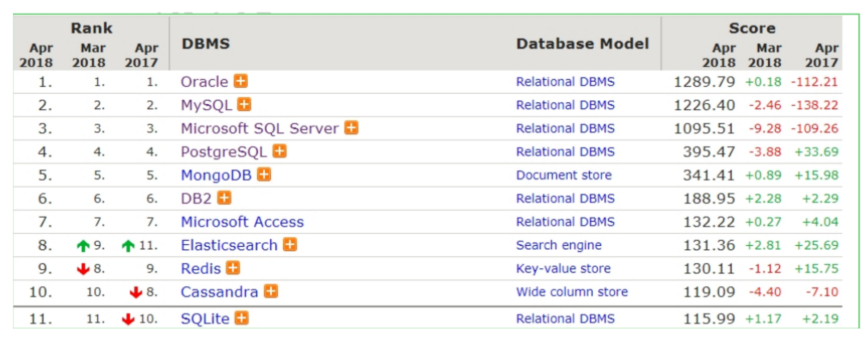The image size is (868, 337).
Task: Click the plus icon next to SQLite
Action: pos(241,318)
